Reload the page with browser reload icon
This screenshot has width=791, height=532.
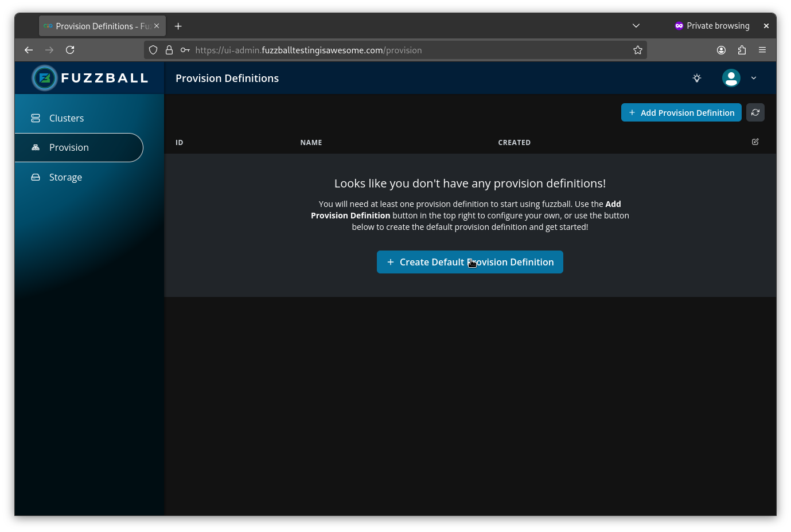pyautogui.click(x=70, y=50)
